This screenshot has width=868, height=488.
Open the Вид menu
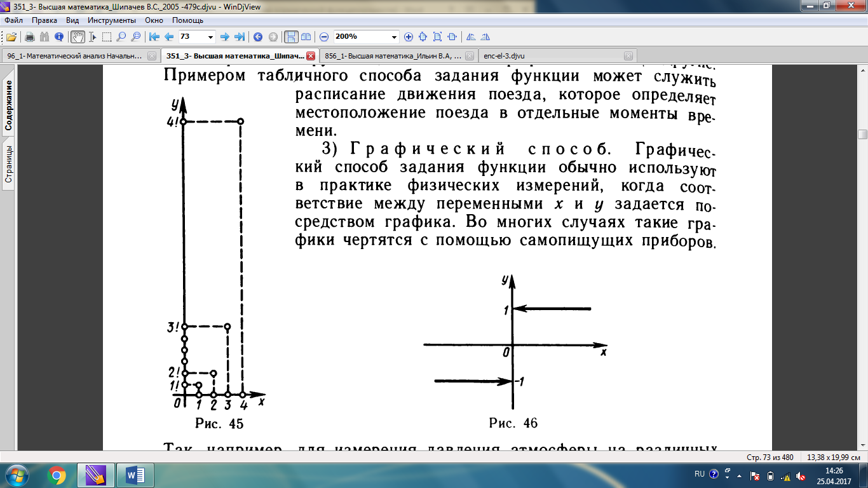click(72, 20)
